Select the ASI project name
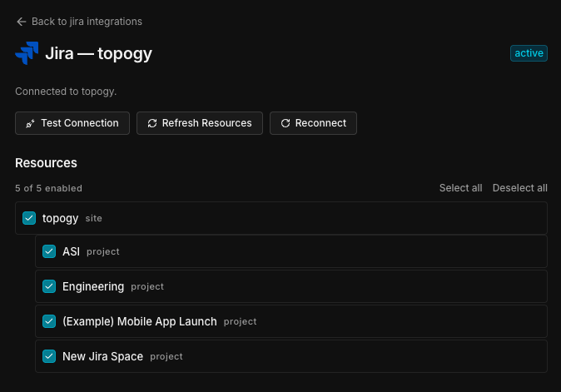 tap(72, 251)
